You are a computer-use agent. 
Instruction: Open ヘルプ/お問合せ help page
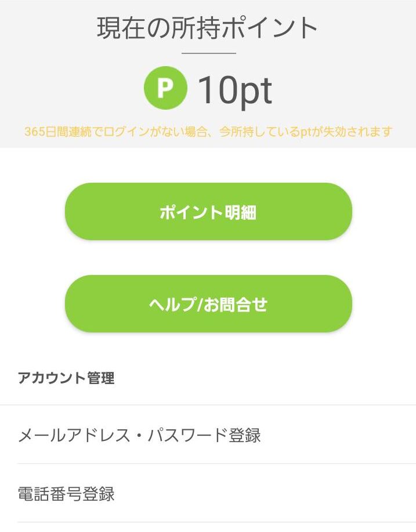tap(208, 303)
